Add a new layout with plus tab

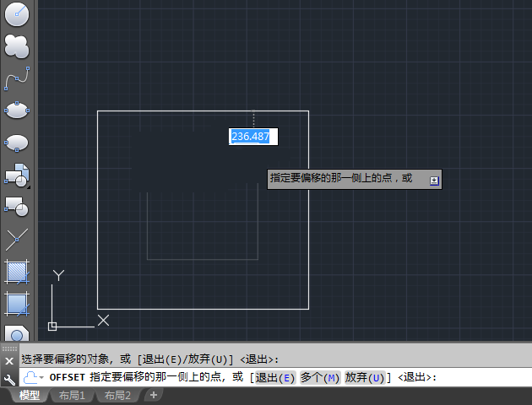coord(154,395)
